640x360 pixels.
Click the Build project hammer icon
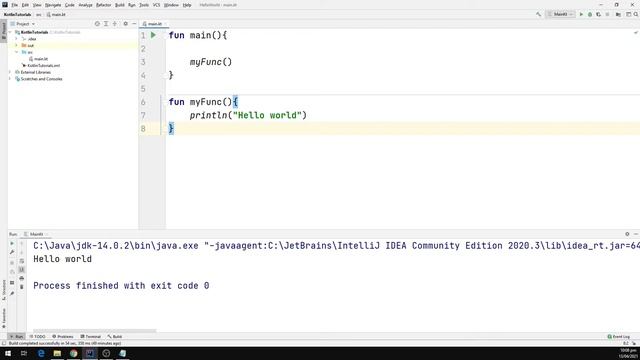pos(538,14)
